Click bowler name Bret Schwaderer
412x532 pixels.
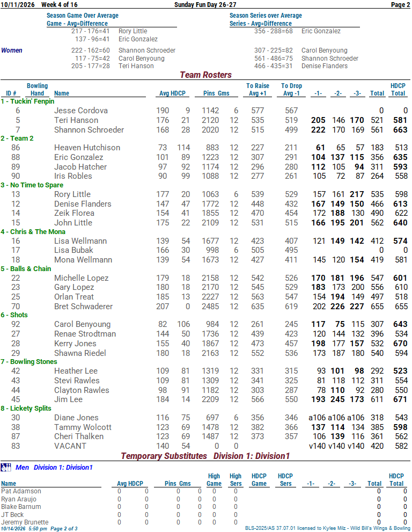[x=83, y=307]
